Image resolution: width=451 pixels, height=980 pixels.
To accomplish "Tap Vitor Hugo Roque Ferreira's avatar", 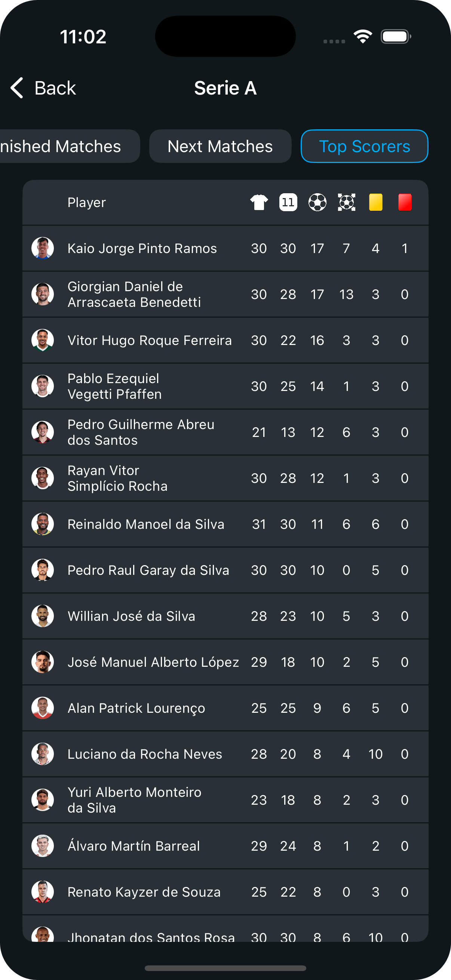I will (x=43, y=340).
